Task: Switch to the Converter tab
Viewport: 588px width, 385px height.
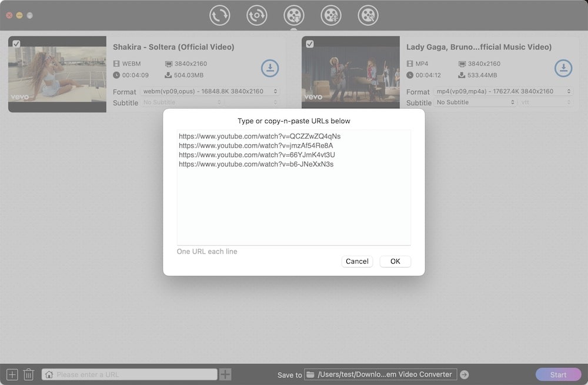Action: (x=220, y=15)
